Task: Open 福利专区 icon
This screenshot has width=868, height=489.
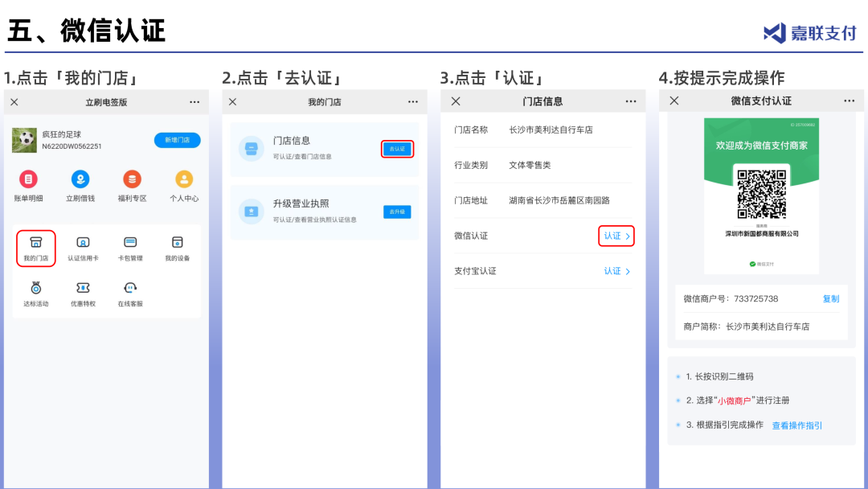Action: 132,179
